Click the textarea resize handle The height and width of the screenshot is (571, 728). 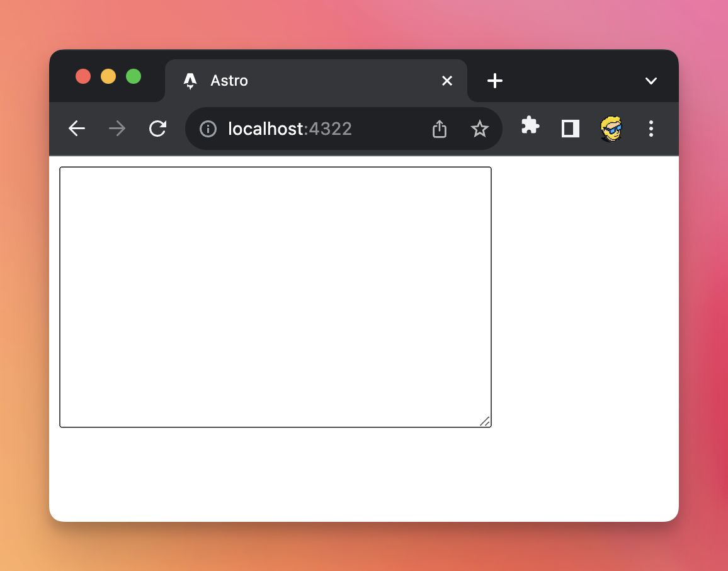tap(485, 422)
